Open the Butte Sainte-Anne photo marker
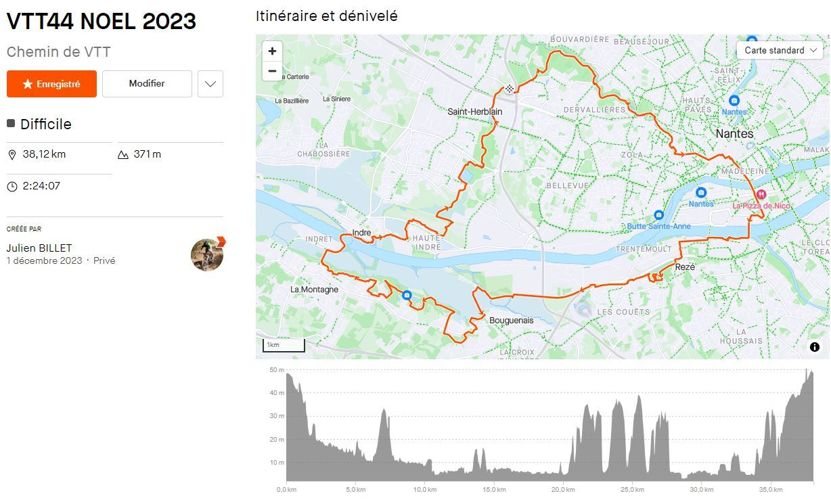 click(658, 215)
